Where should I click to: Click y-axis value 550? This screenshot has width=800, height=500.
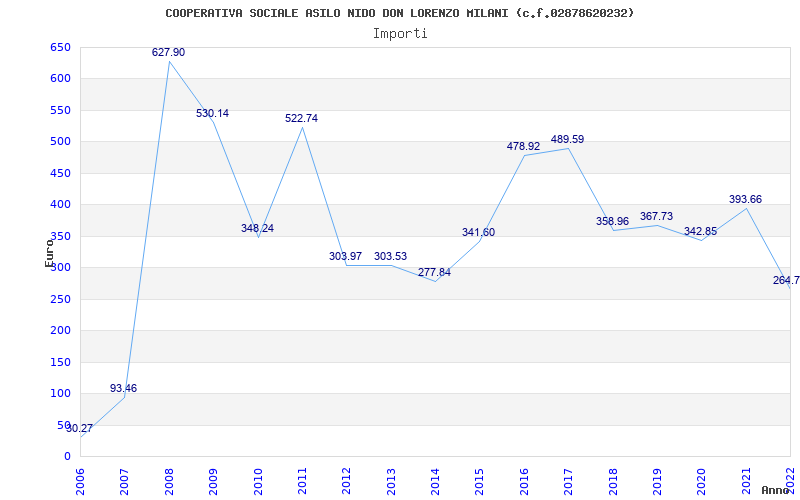tap(60, 110)
